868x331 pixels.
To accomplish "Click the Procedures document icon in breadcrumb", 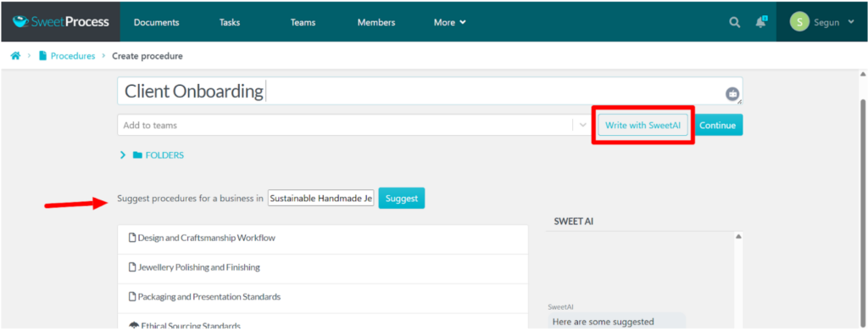I will tap(42, 56).
